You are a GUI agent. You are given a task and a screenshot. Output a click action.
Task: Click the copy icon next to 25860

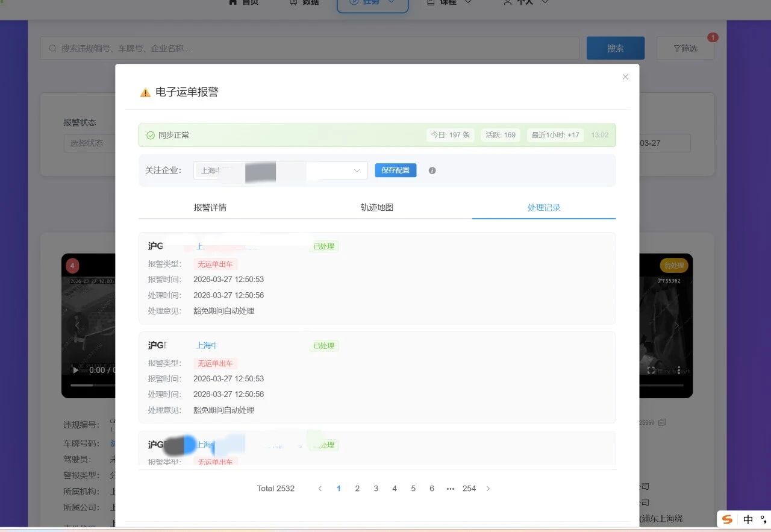(x=663, y=422)
